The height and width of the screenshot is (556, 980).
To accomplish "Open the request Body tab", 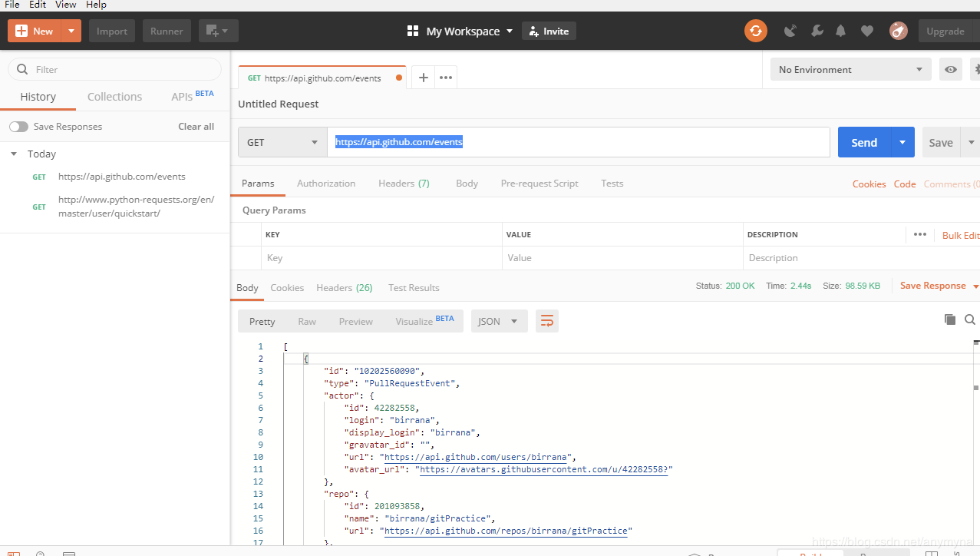I will tap(467, 184).
